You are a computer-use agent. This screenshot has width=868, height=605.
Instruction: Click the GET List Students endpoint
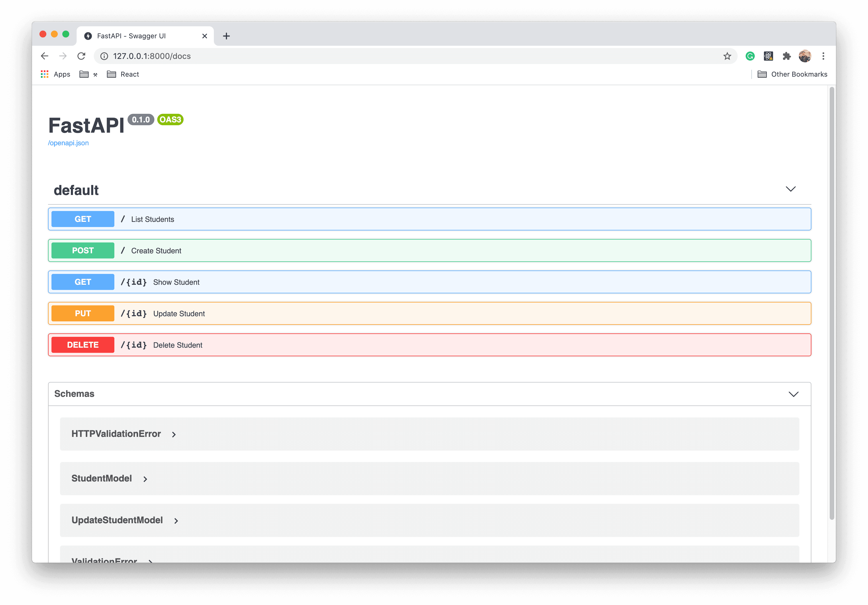pyautogui.click(x=429, y=219)
